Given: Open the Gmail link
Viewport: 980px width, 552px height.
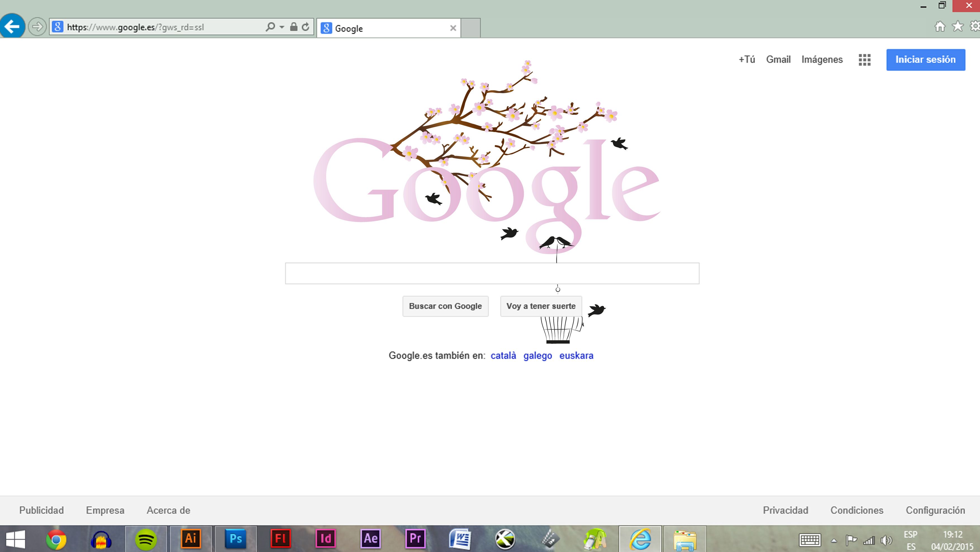Looking at the screenshot, I should [778, 60].
